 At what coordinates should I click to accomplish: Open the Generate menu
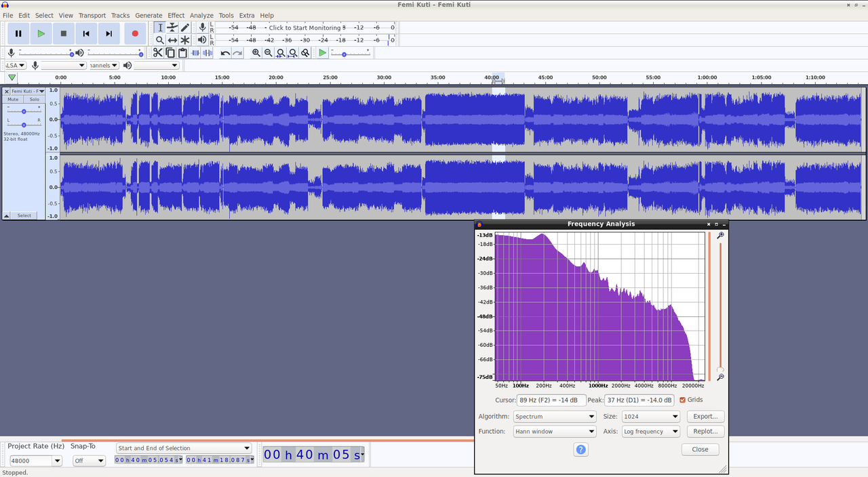tap(149, 15)
